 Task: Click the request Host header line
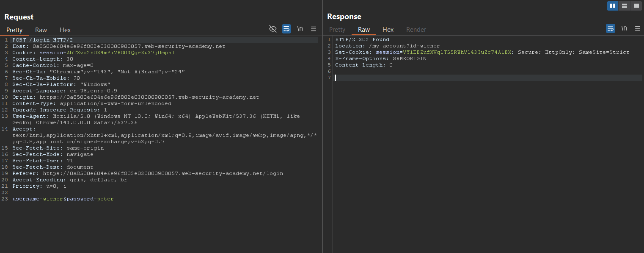pyautogui.click(x=119, y=46)
